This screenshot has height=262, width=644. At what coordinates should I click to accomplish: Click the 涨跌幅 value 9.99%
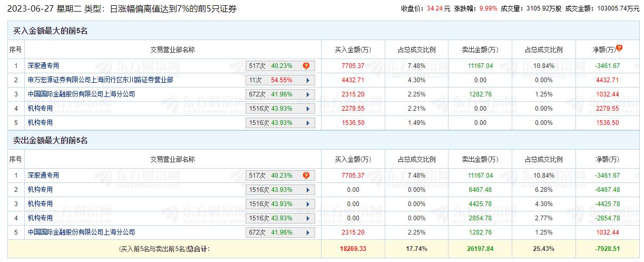[x=488, y=8]
